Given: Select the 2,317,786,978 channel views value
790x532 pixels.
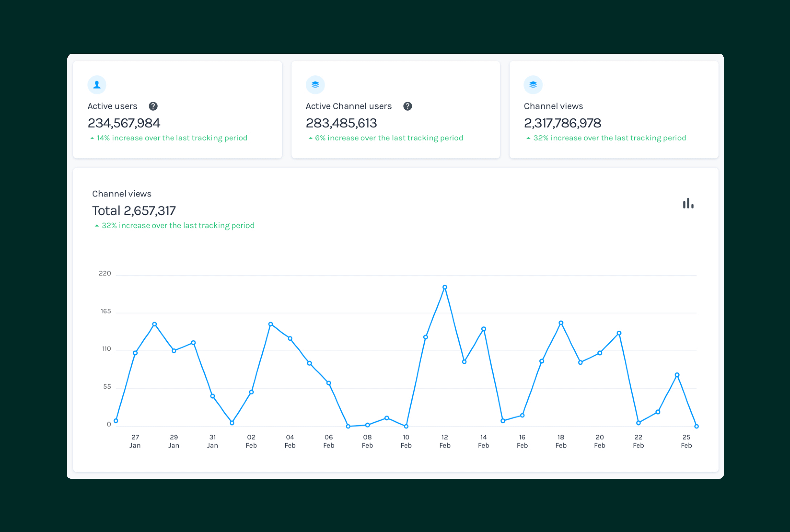Looking at the screenshot, I should coord(562,123).
